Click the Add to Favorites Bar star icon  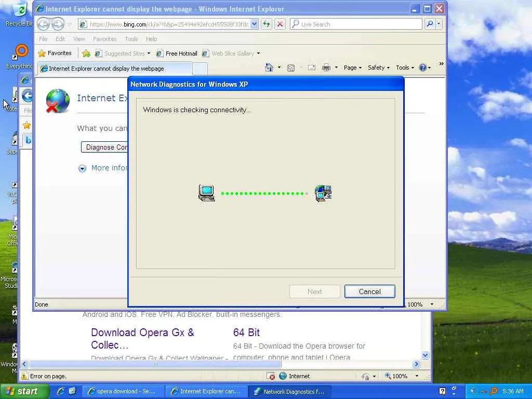point(86,54)
